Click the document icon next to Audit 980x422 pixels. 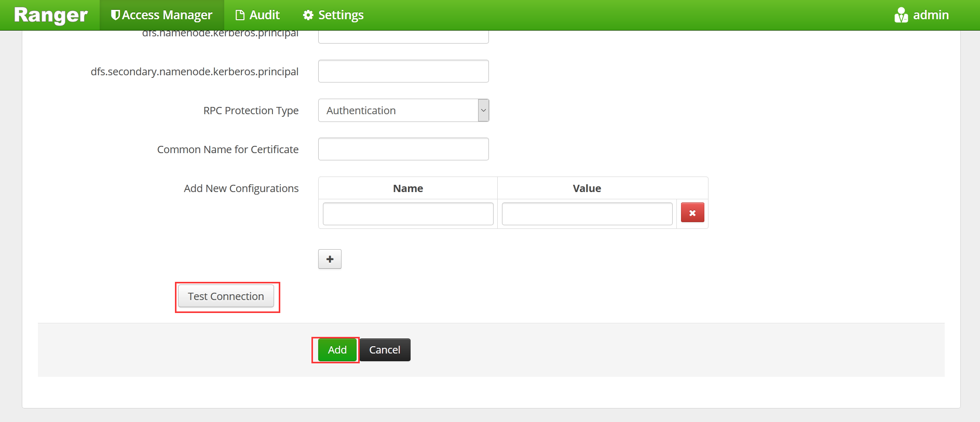point(240,15)
